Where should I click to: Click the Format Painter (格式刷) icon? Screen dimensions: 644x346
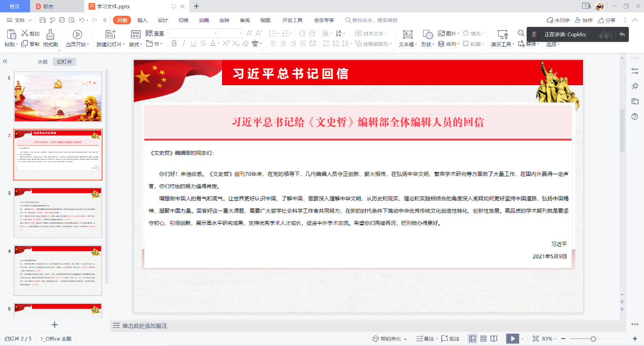point(50,34)
